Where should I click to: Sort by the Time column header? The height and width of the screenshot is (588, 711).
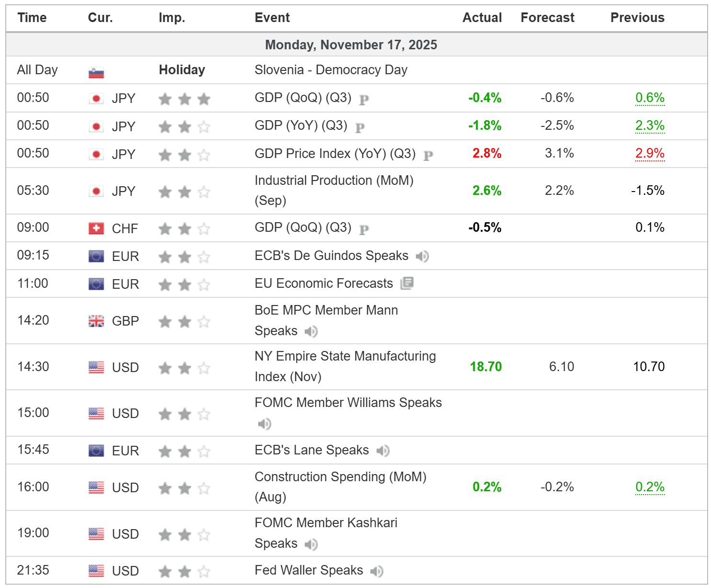click(x=32, y=18)
